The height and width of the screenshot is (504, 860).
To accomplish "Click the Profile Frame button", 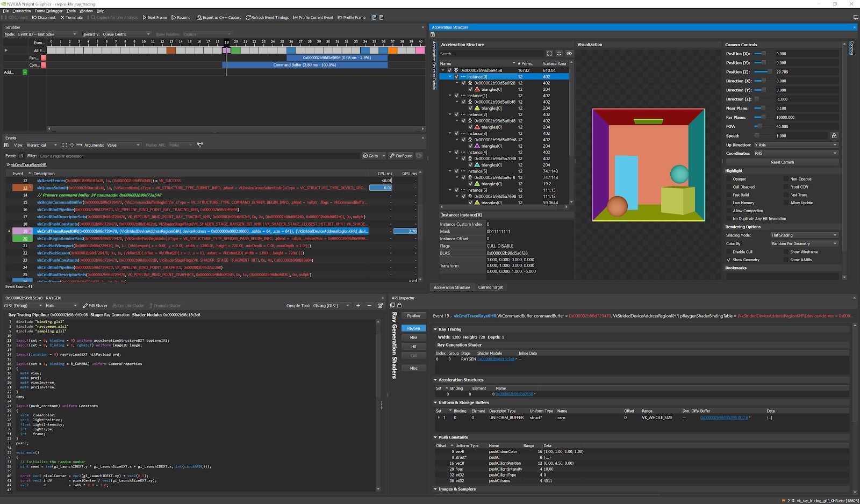I will click(x=352, y=17).
